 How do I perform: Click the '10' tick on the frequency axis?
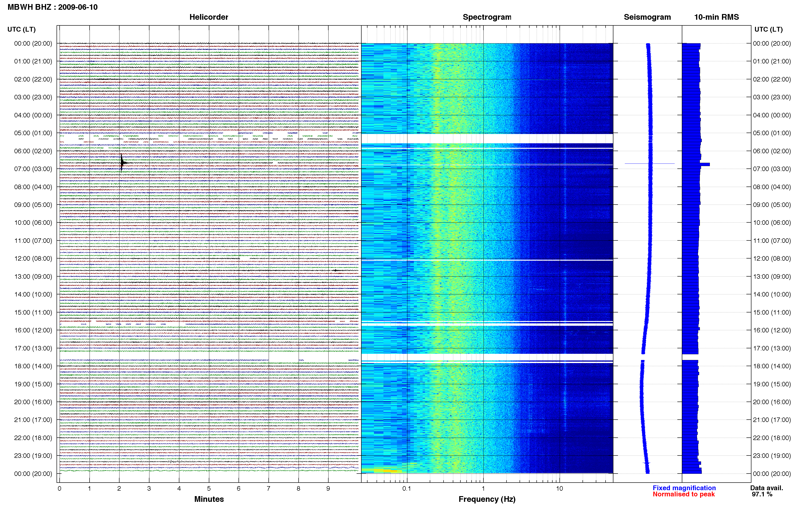[559, 489]
